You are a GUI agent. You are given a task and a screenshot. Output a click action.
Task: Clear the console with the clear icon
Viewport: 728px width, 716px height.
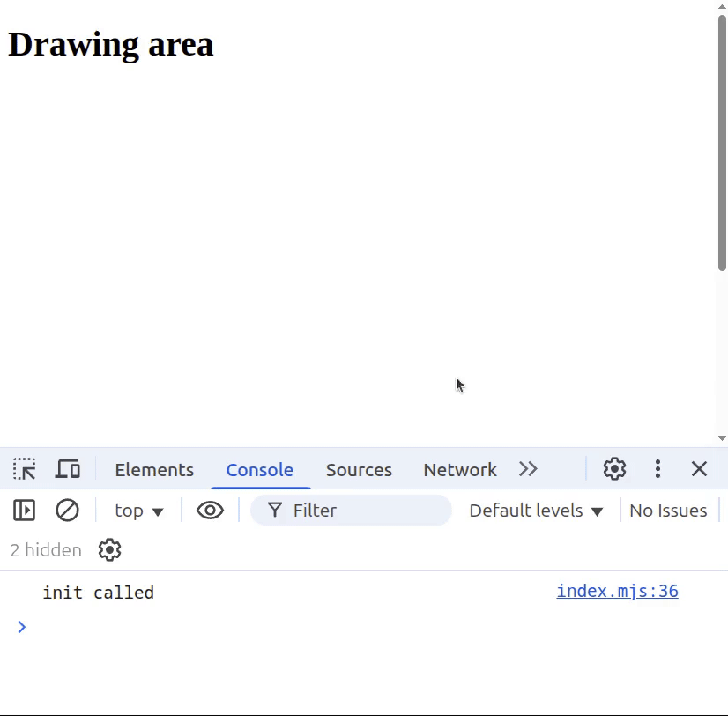coord(67,511)
